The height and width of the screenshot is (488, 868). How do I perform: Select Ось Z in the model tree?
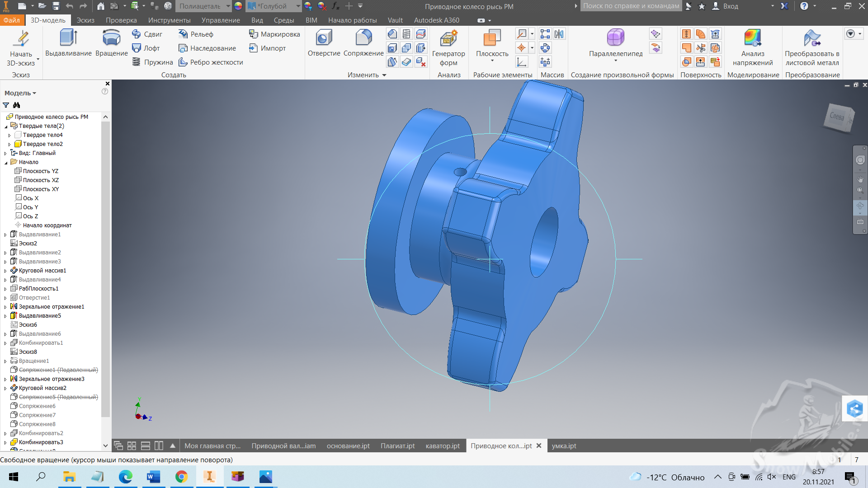[x=27, y=216]
